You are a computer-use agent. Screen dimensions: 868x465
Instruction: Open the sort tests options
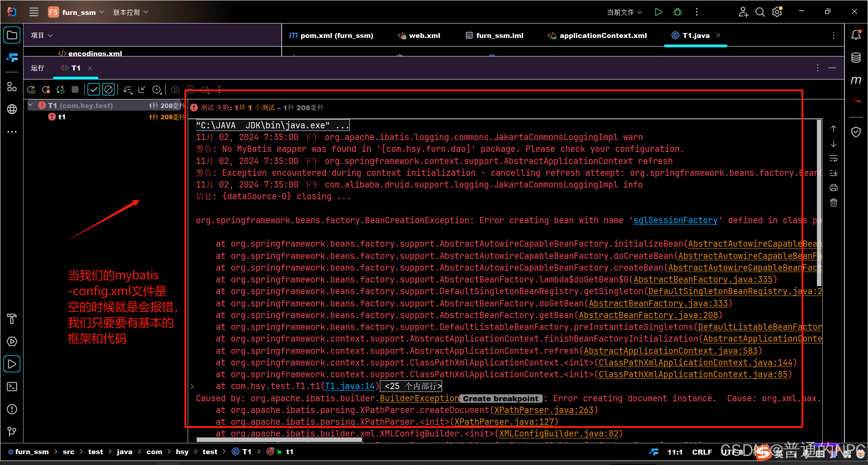pyautogui.click(x=127, y=89)
